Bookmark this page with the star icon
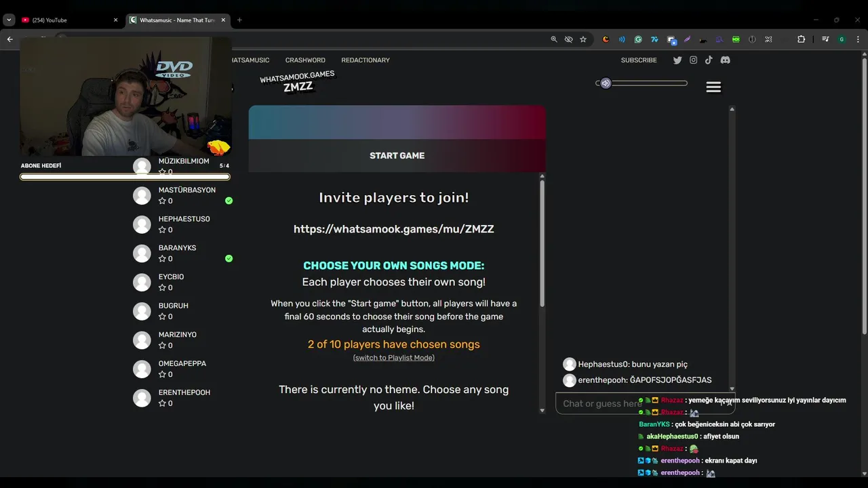The width and height of the screenshot is (868, 488). tap(583, 39)
